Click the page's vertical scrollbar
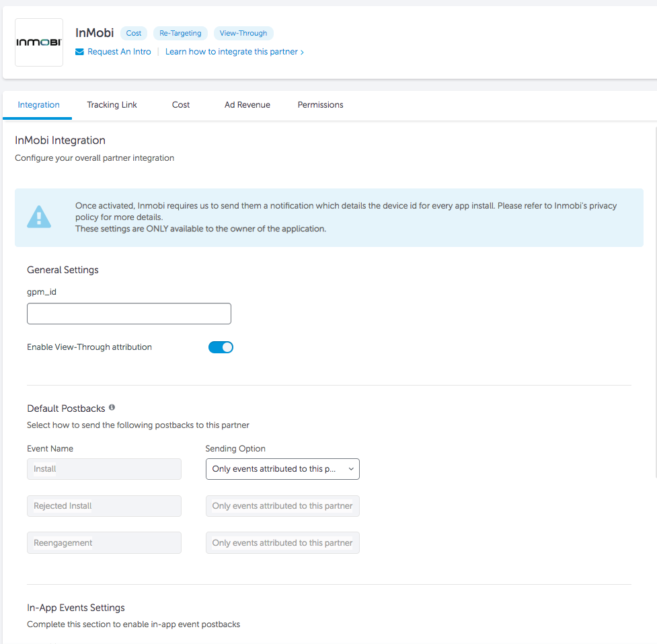Screen dimensions: 657x644 656,302
